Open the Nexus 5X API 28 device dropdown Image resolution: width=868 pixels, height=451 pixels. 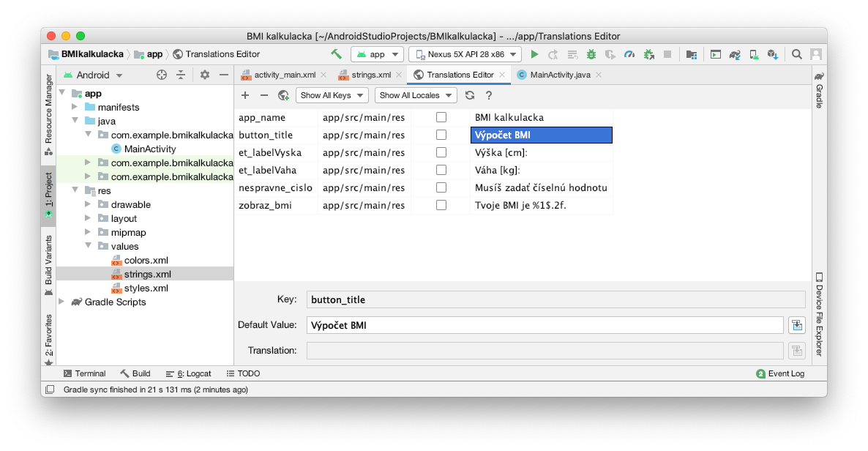click(465, 54)
